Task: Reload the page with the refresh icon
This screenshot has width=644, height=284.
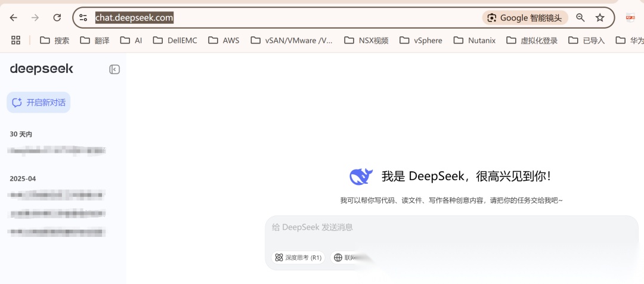Action: [57, 18]
